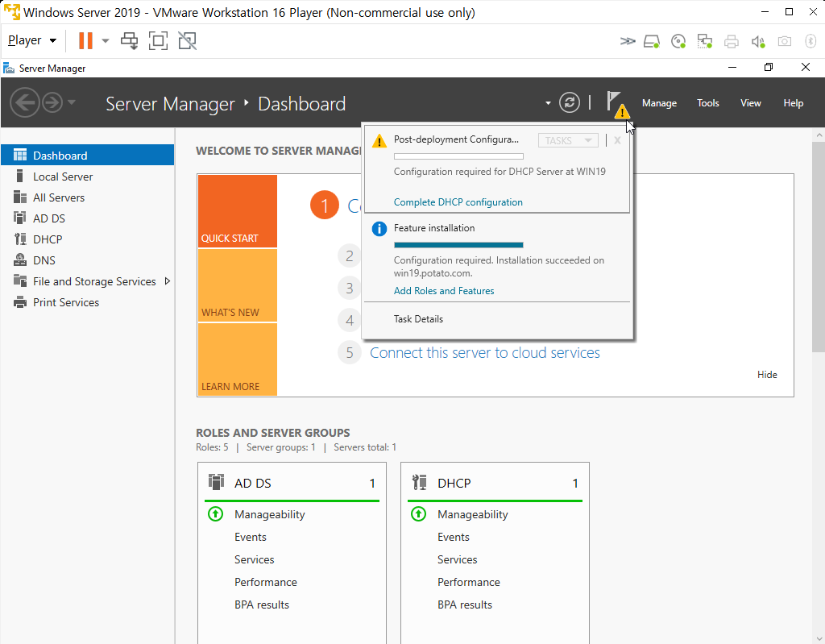Click the printer device icon
This screenshot has width=825, height=644.
[x=731, y=41]
